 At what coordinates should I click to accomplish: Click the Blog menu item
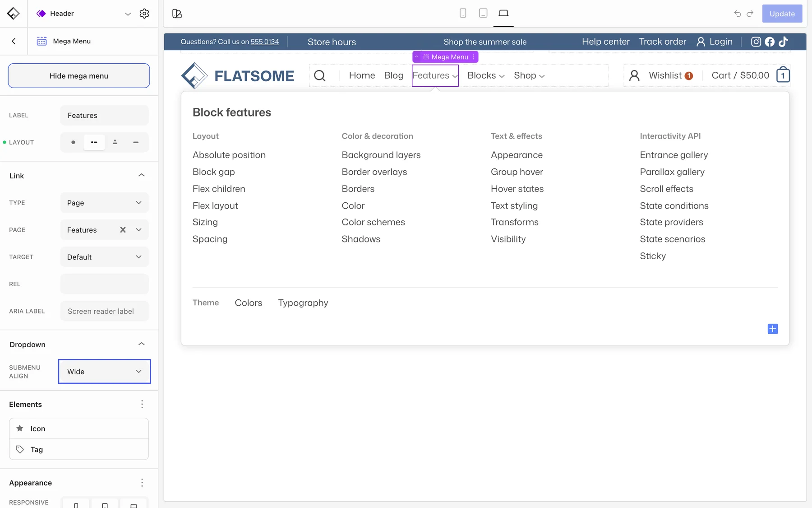393,75
